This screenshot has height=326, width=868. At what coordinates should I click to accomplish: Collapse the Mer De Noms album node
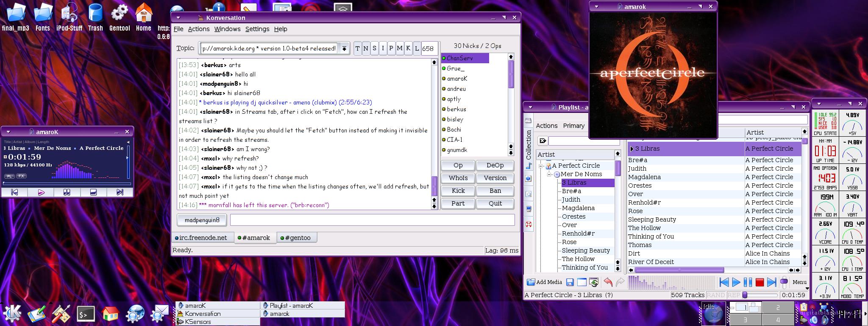click(550, 174)
